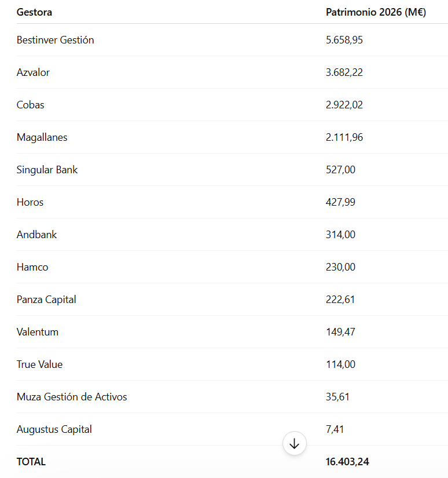This screenshot has width=448, height=478.
Task: Click the Azvalor cell
Action: [33, 72]
